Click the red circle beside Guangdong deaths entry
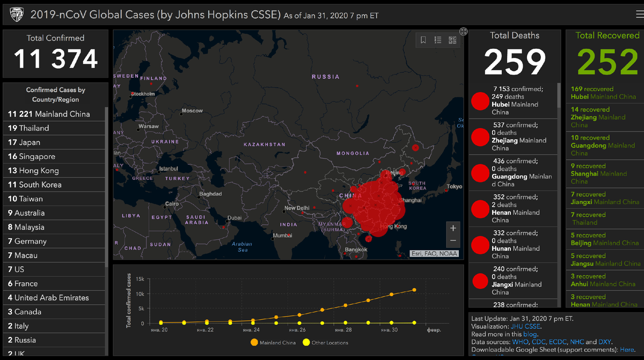Viewport: 644px width, 360px height. (480, 173)
